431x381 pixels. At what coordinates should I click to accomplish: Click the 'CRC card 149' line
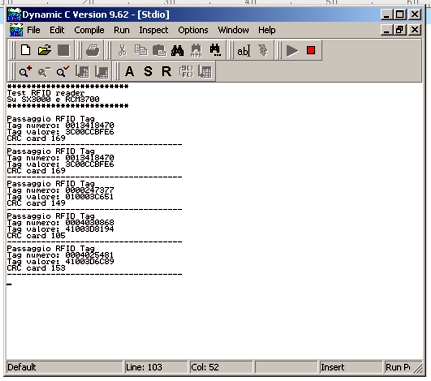(36, 203)
